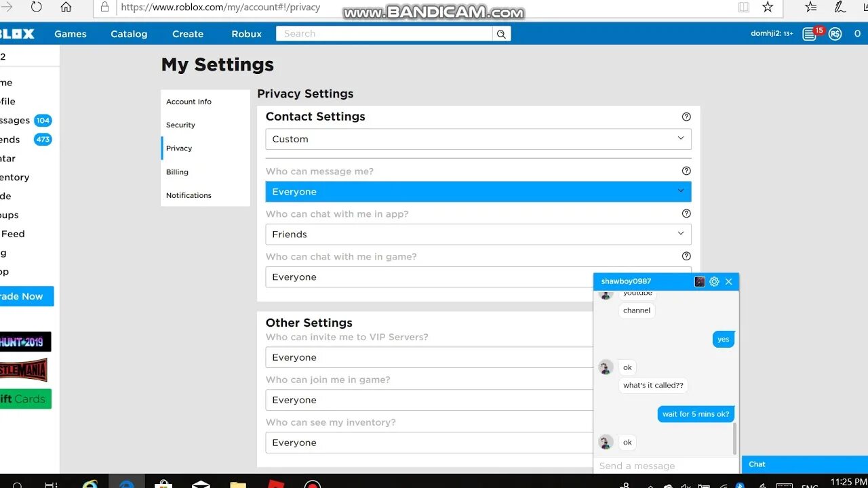Open help for Who can chat in app
868x488 pixels.
click(686, 213)
